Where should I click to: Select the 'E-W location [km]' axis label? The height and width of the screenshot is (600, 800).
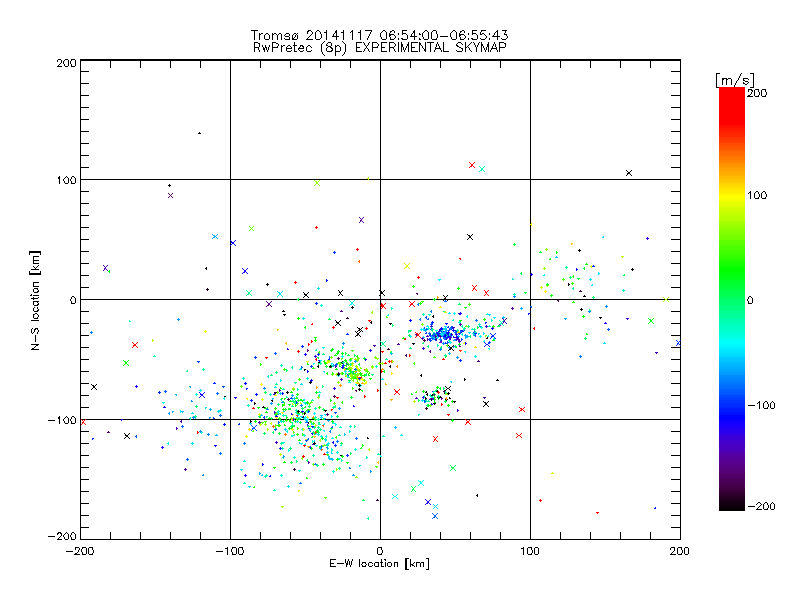pos(379,564)
